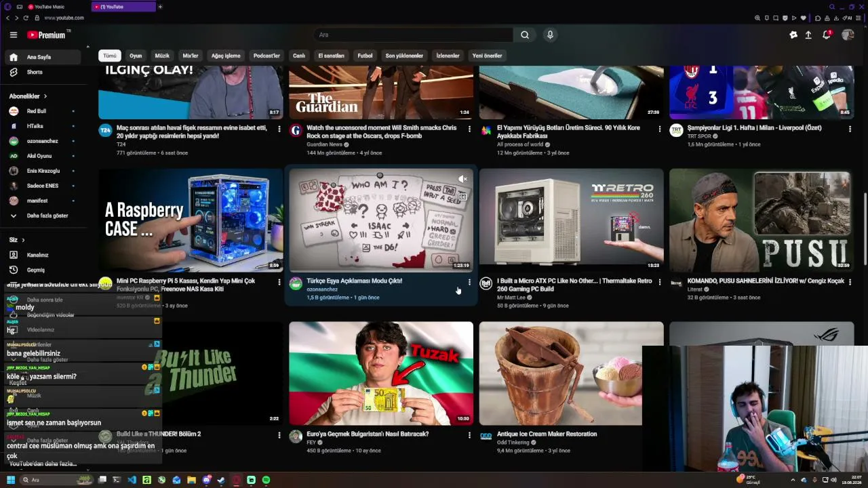This screenshot has height=488, width=868.
Task: Click the YouTube search input field
Action: (414, 35)
